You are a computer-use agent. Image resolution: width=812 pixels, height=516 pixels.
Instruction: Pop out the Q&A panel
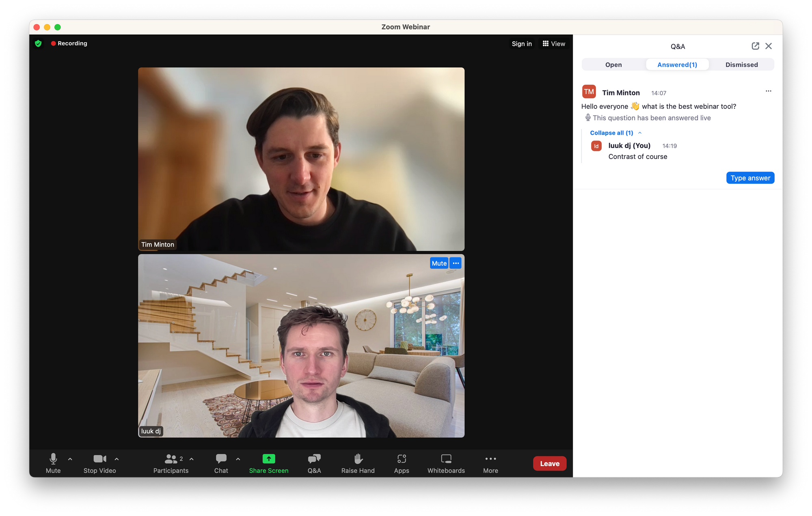pyautogui.click(x=755, y=46)
